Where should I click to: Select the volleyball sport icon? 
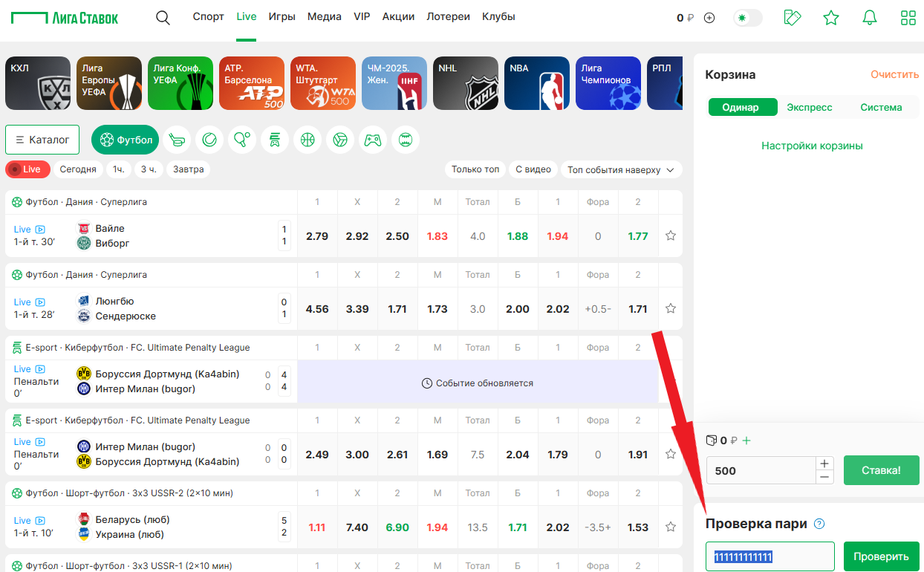pyautogui.click(x=340, y=140)
